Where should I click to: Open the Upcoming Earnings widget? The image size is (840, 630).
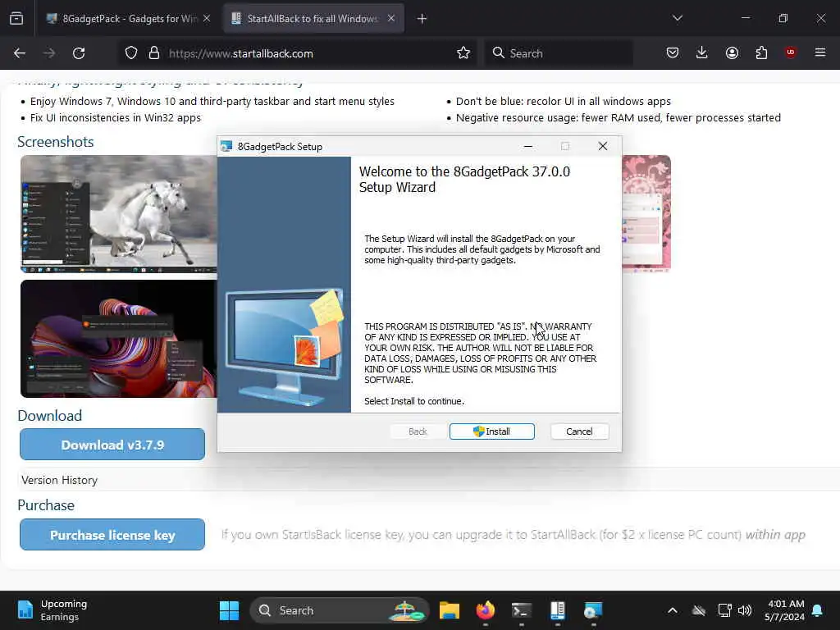(52, 610)
